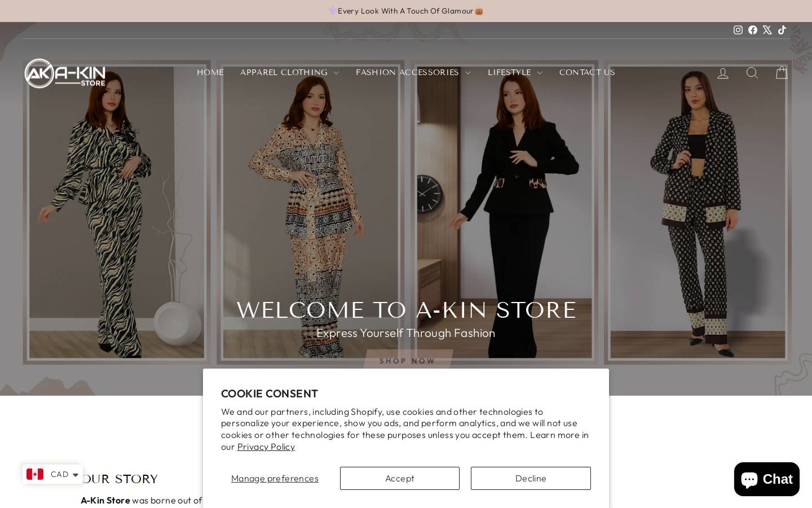Click the zebra print outfit image
The height and width of the screenshot is (508, 812).
[117, 212]
